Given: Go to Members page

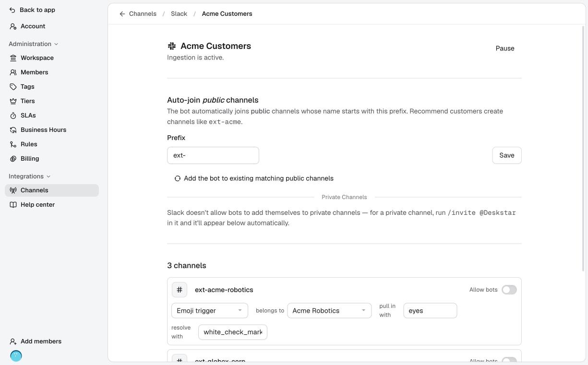Looking at the screenshot, I should tap(52, 72).
